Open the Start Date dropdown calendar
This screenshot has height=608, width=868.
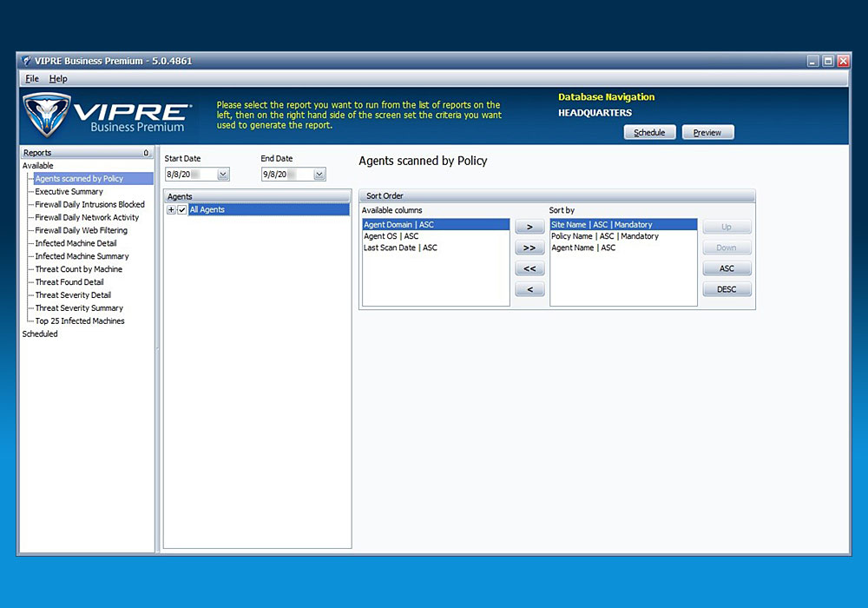pos(222,175)
